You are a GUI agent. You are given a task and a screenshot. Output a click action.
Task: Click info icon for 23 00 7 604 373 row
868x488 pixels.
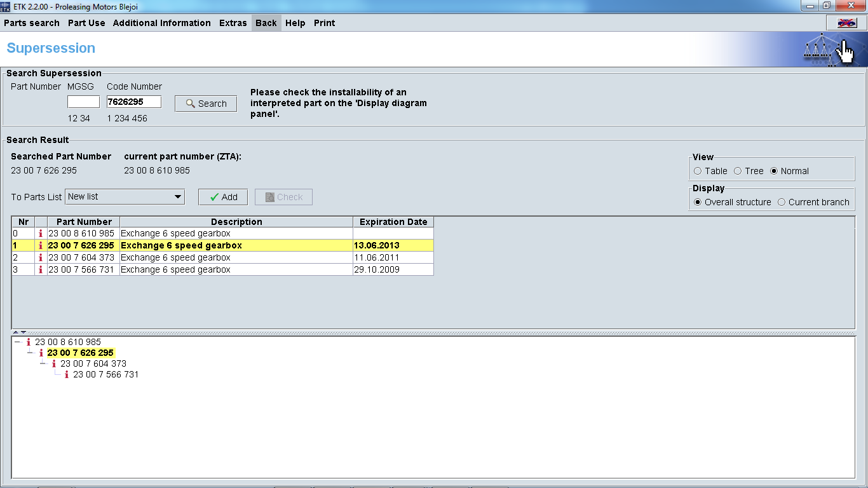[x=41, y=258]
